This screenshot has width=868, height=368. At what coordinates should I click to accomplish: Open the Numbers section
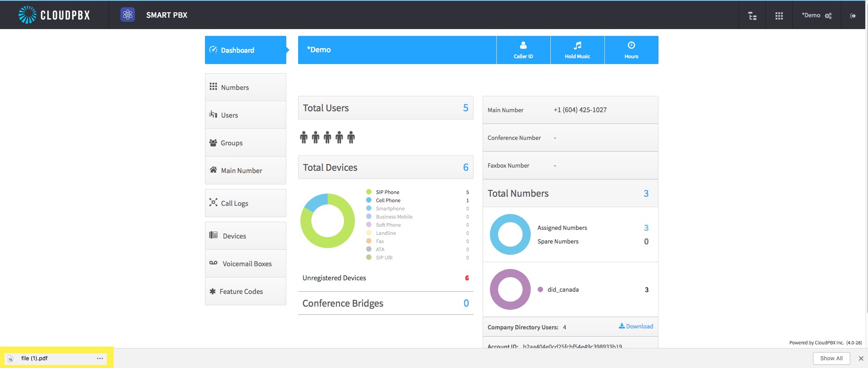(245, 87)
